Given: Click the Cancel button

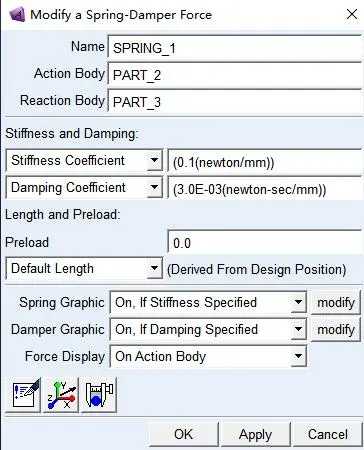Looking at the screenshot, I should [x=328, y=434].
